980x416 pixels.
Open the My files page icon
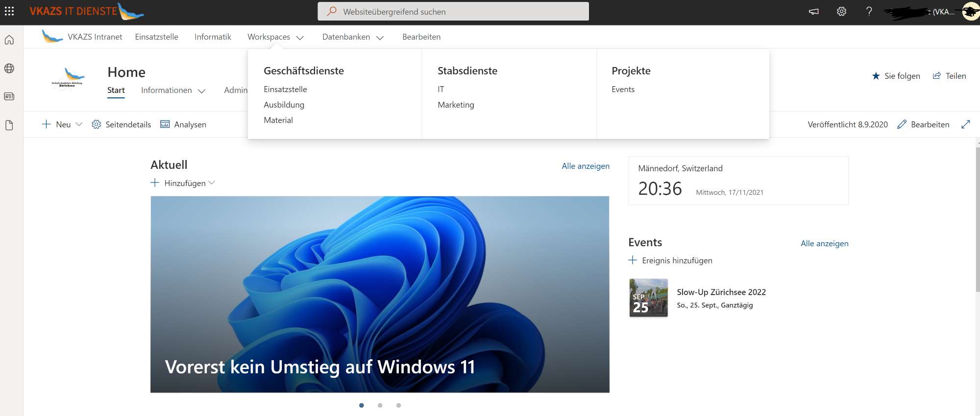click(x=9, y=125)
